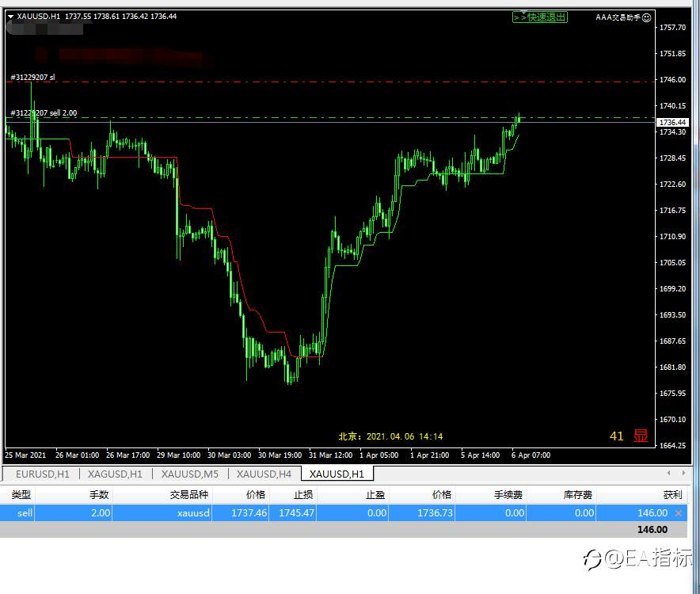700x594 pixels.
Task: Click the 1664.25 price scale label
Action: tap(672, 445)
